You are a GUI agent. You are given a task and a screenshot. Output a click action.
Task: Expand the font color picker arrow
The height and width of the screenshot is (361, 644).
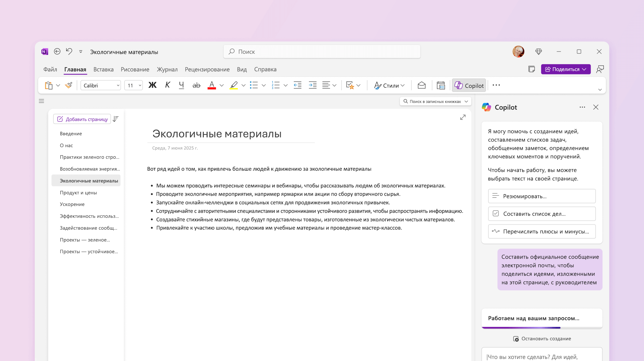222,85
